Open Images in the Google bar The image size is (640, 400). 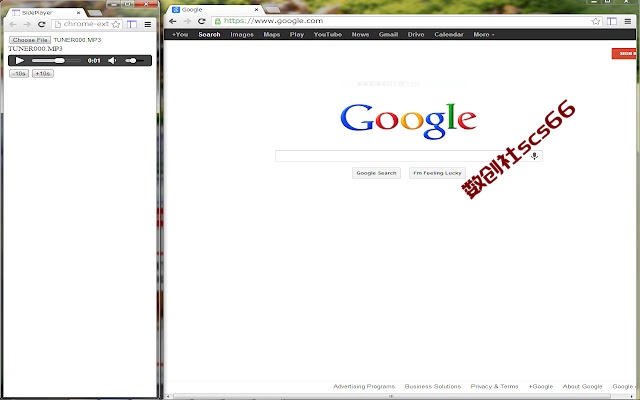point(242,35)
